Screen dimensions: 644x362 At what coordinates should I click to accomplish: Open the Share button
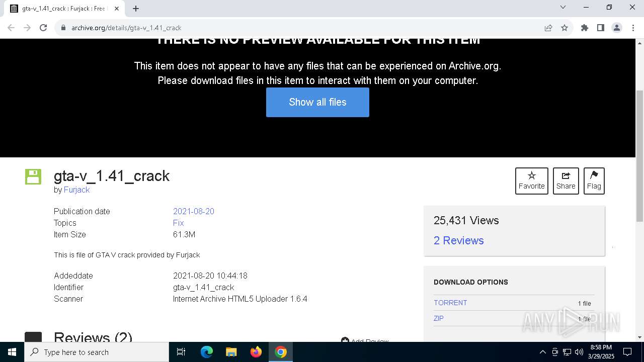coord(566,180)
